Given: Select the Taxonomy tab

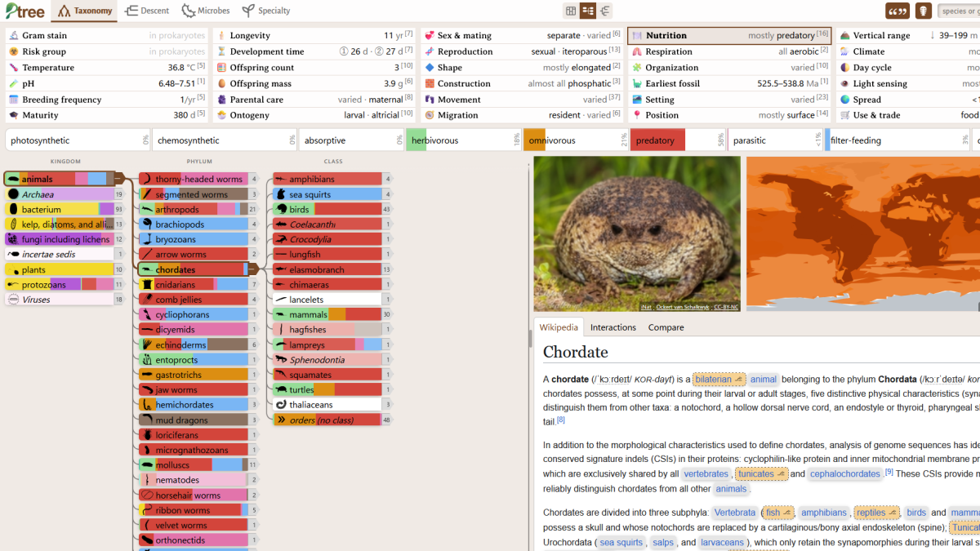Looking at the screenshot, I should click(85, 11).
